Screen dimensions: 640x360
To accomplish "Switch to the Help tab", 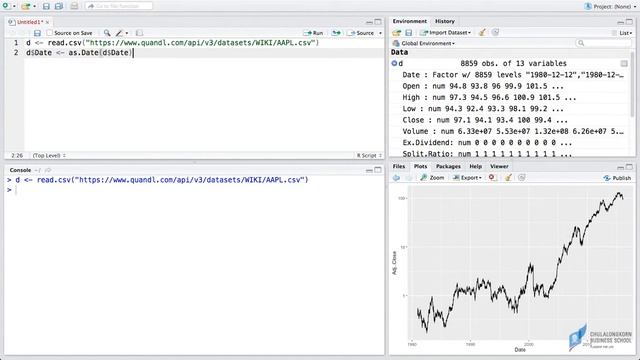I will tap(476, 167).
